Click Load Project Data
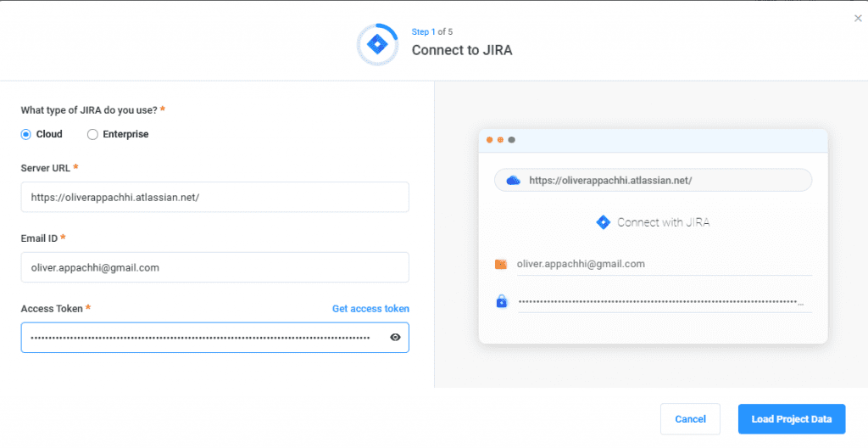 point(792,419)
